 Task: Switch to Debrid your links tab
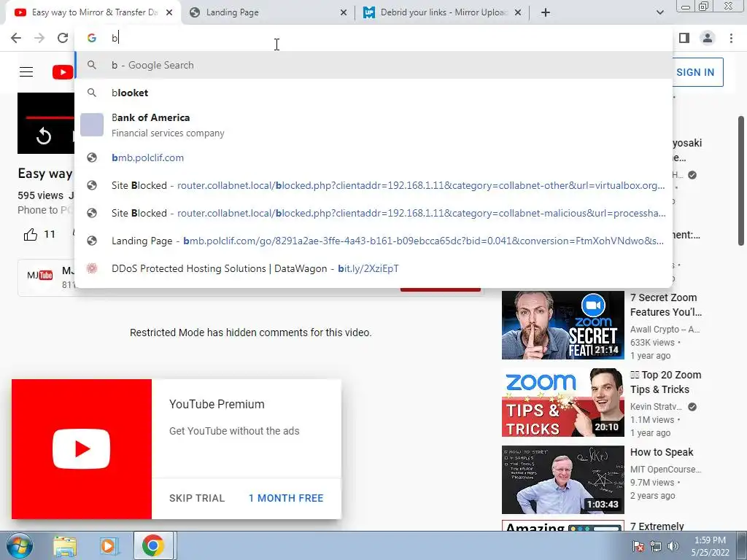(443, 12)
